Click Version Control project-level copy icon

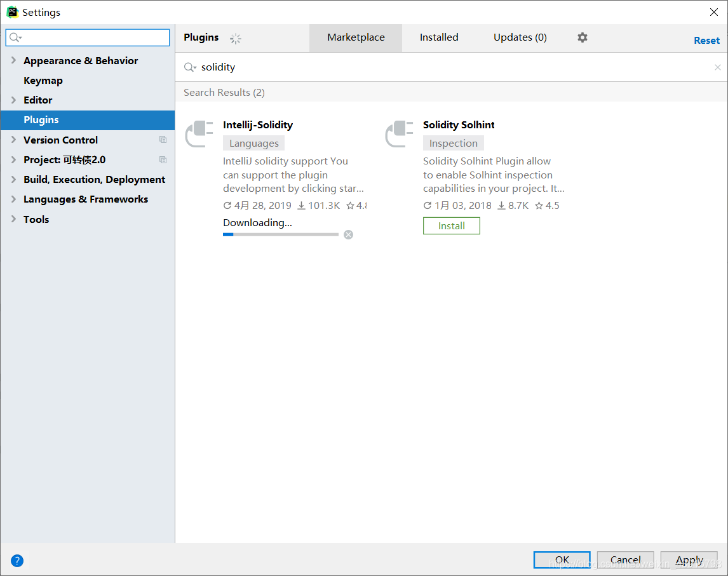pyautogui.click(x=163, y=140)
